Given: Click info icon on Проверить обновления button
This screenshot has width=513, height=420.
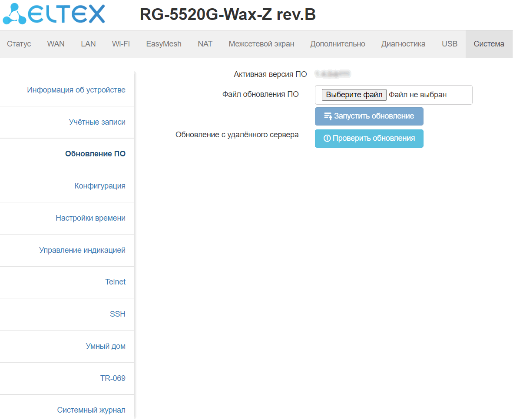Looking at the screenshot, I should point(327,139).
